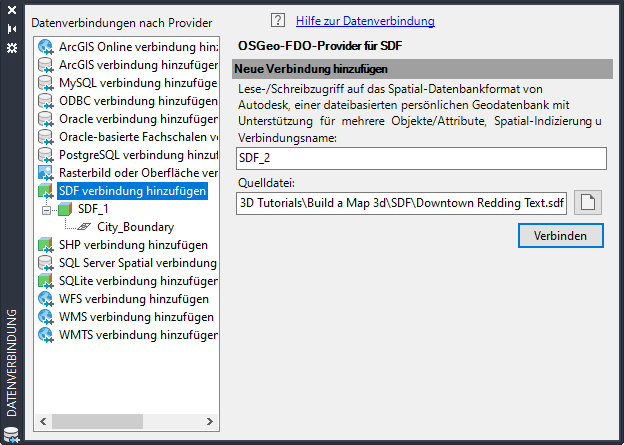The image size is (624, 445).
Task: Select the City_Boundary feature class
Action: pos(136,227)
